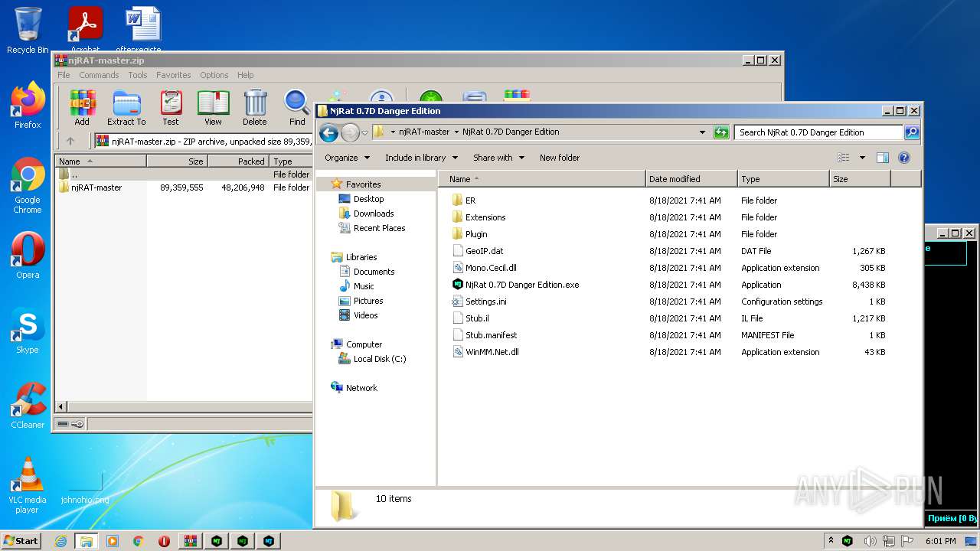Click the clock showing 6:01 PM

[940, 541]
